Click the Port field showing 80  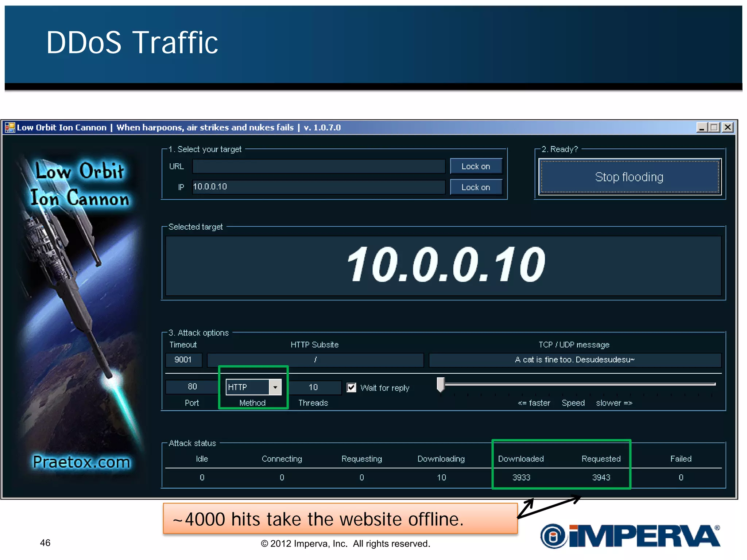pos(192,387)
